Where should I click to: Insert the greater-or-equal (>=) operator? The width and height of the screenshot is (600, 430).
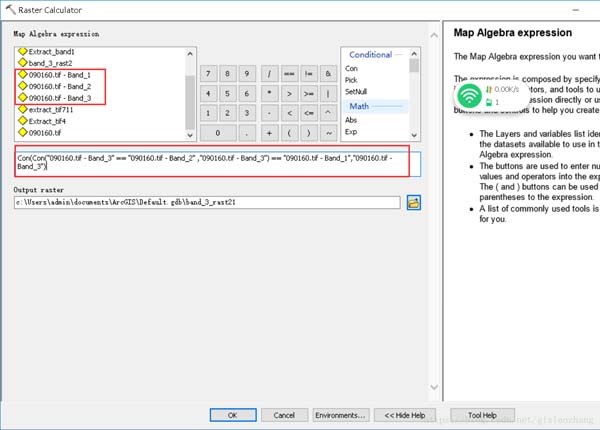click(x=309, y=93)
